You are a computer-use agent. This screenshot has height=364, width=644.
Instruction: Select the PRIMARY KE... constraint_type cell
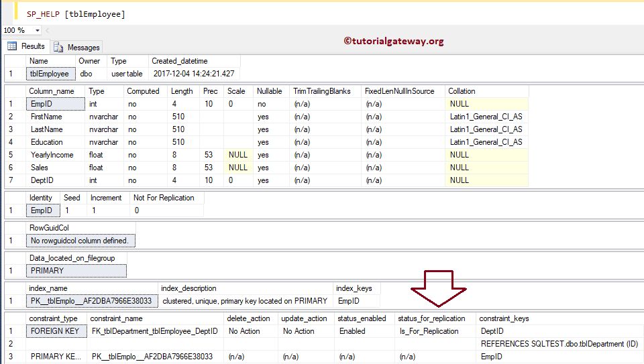coord(56,357)
